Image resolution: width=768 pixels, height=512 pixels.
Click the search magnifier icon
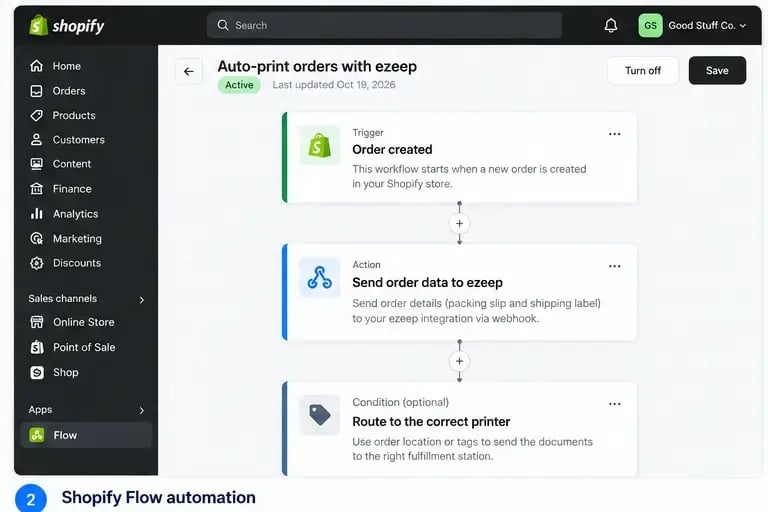click(x=223, y=25)
